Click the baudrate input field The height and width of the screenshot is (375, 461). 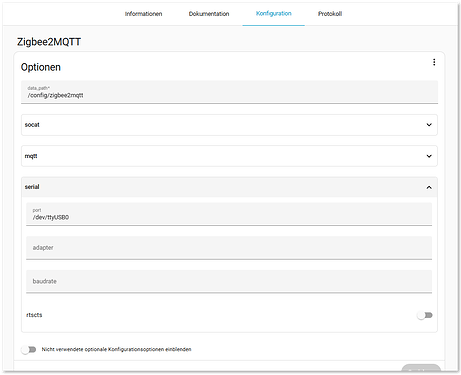pyautogui.click(x=229, y=281)
